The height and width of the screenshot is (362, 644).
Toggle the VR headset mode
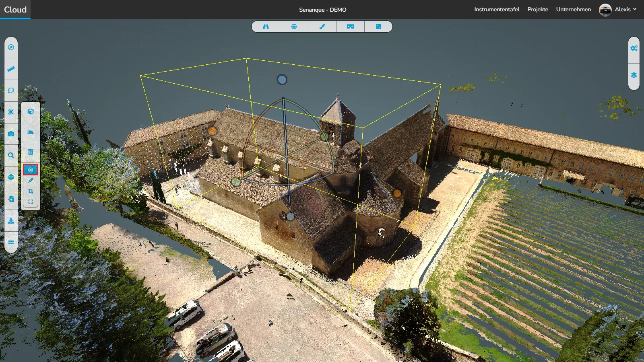tap(350, 27)
